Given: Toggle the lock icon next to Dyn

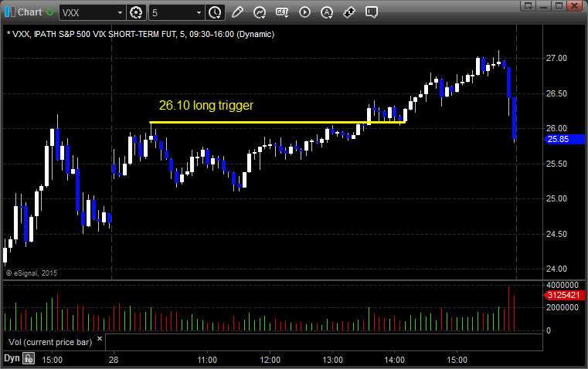Looking at the screenshot, I should coord(29,358).
